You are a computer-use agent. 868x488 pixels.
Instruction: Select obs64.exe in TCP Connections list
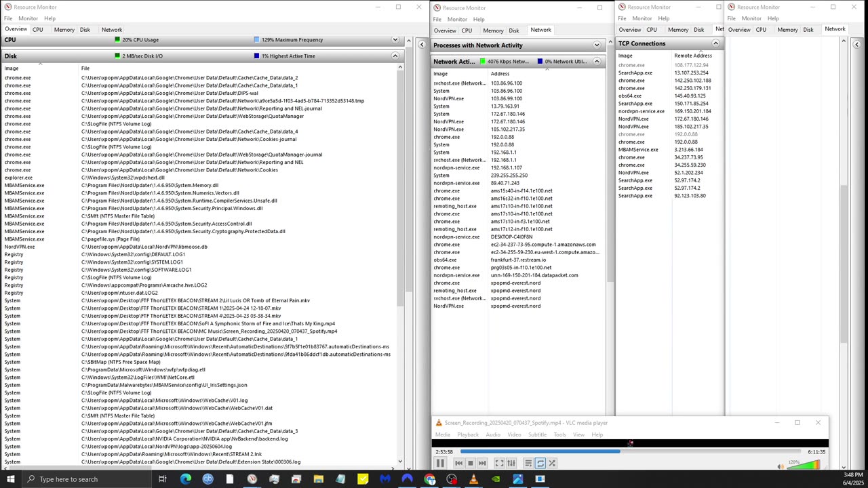tap(669, 96)
